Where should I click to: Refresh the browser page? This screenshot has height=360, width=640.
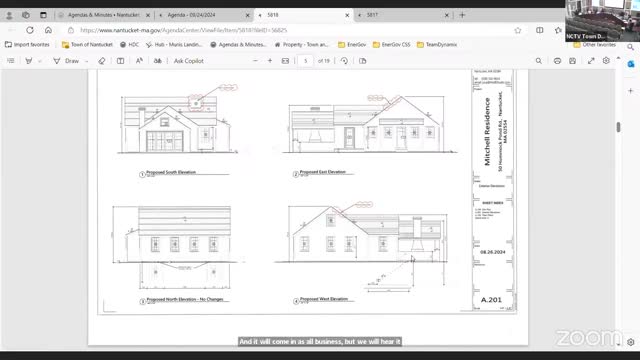(x=30, y=30)
